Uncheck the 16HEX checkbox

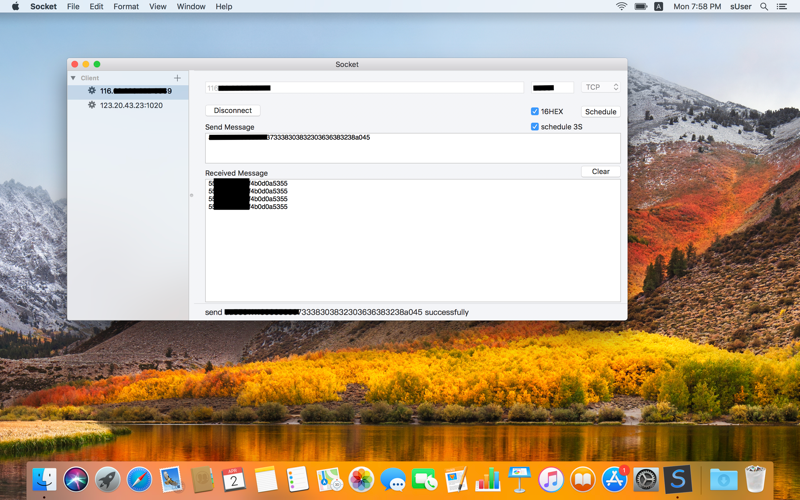point(535,112)
